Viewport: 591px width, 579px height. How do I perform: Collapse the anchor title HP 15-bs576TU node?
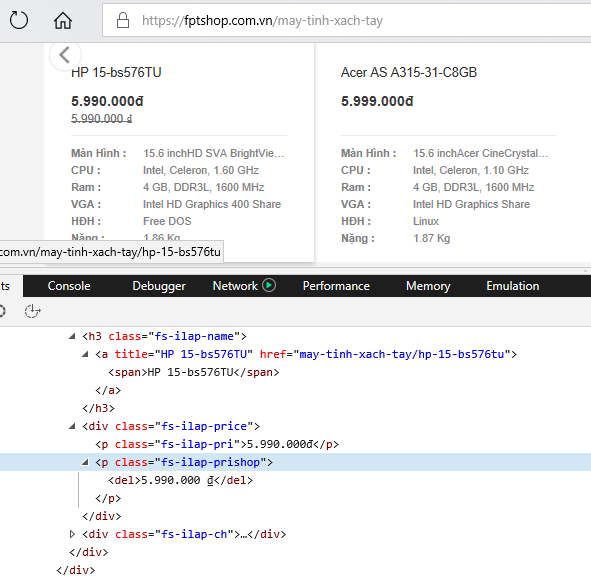point(85,354)
